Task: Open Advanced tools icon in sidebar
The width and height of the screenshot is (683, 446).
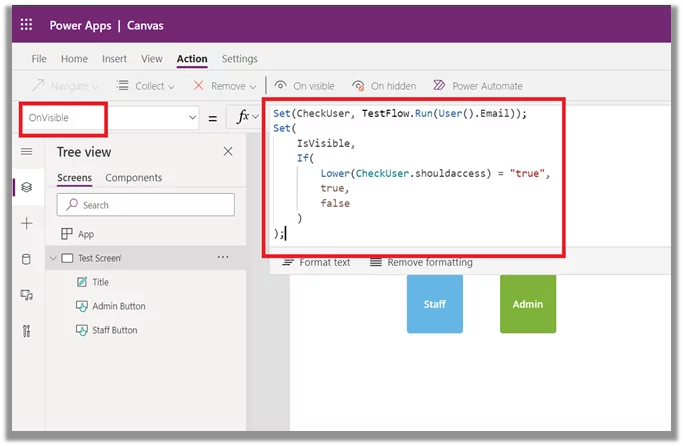Action: coord(27,331)
